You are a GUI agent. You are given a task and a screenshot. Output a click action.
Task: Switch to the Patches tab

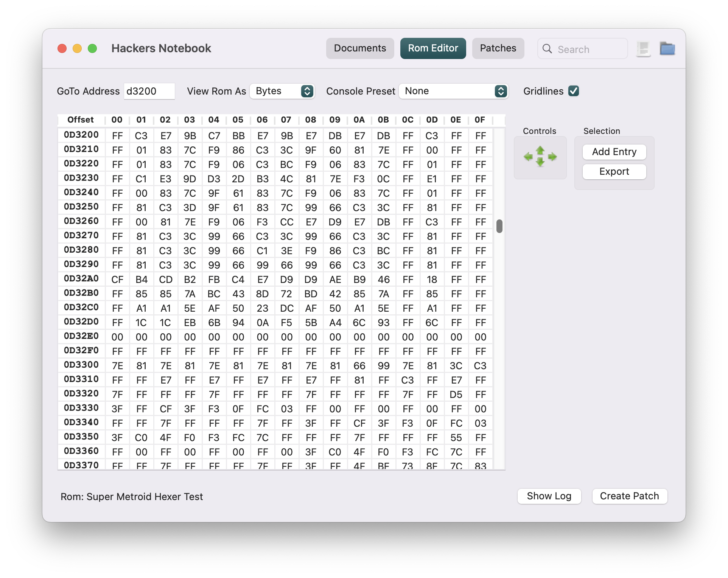coord(498,48)
